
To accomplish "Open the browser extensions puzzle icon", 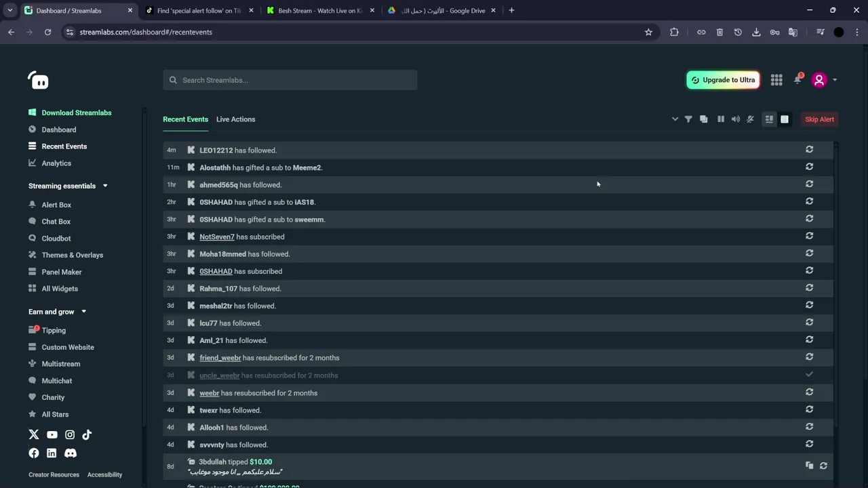I will pos(674,32).
